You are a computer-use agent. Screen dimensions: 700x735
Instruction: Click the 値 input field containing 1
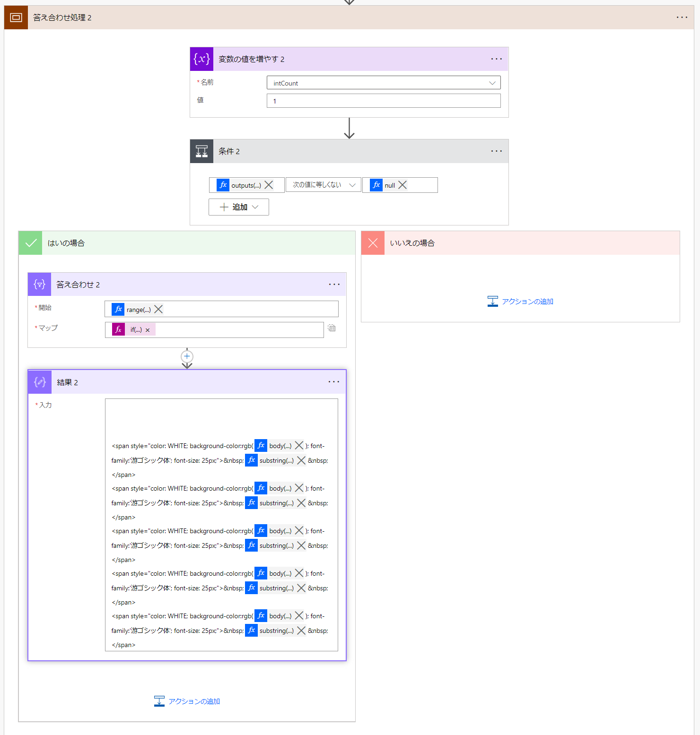click(x=384, y=101)
